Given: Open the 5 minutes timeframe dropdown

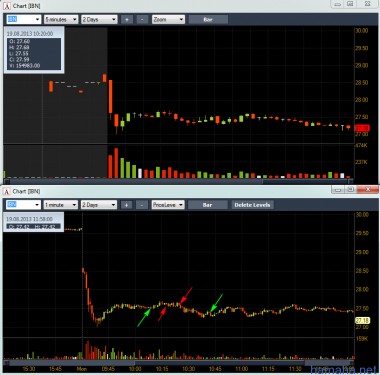Looking at the screenshot, I should click(61, 19).
